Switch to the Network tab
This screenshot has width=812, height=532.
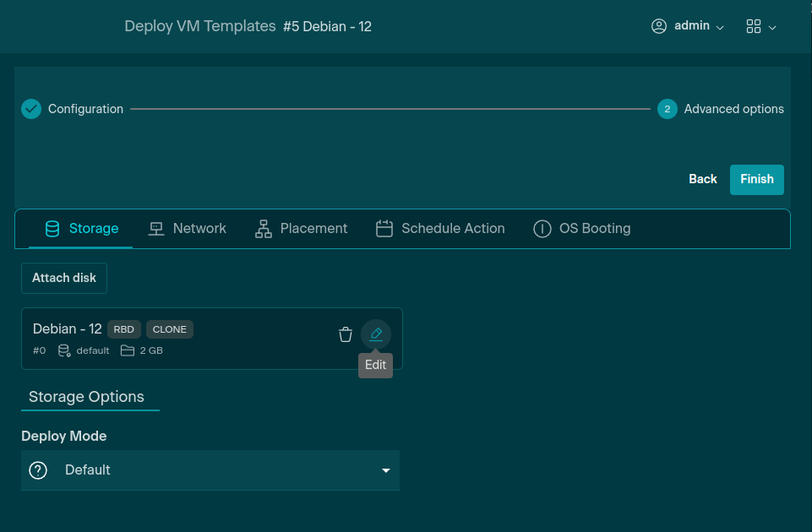click(x=187, y=229)
